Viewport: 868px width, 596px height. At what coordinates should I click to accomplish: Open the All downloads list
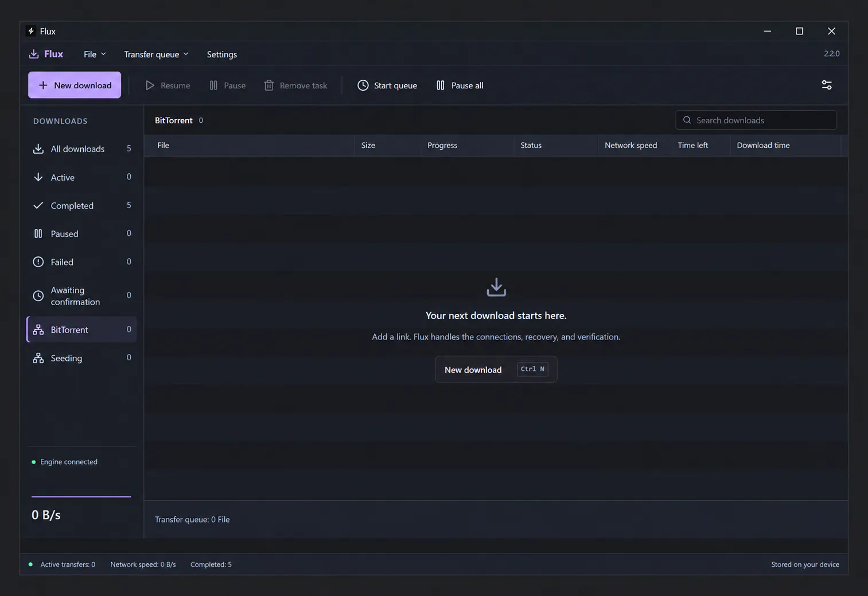coord(81,149)
